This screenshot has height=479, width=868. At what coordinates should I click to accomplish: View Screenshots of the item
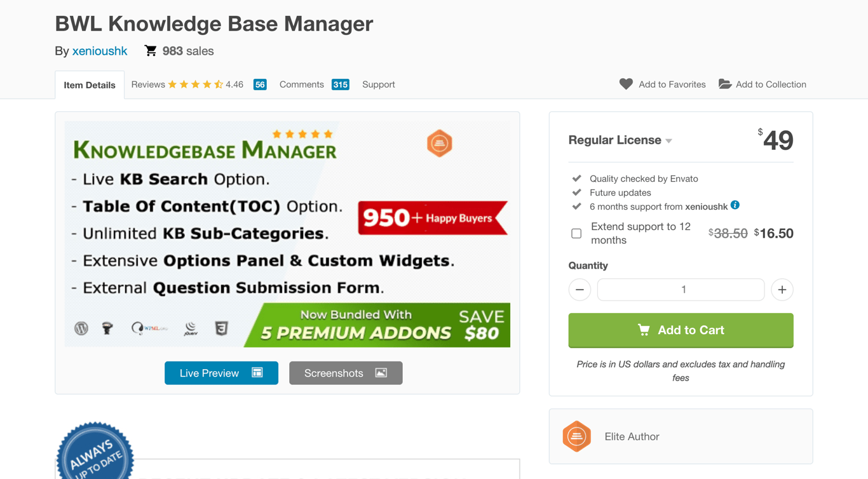[x=346, y=373]
